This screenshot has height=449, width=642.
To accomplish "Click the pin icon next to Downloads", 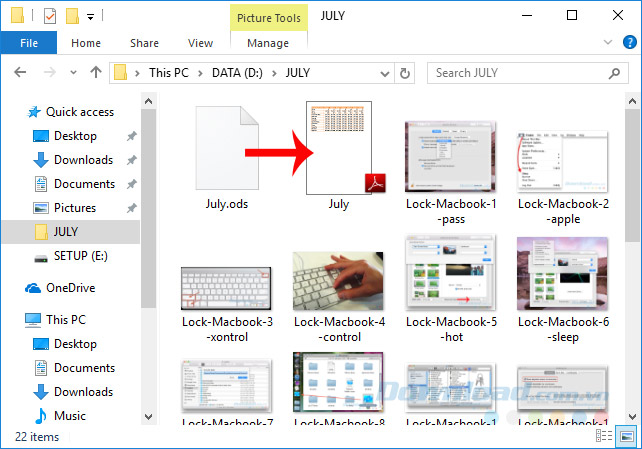I will click(131, 160).
